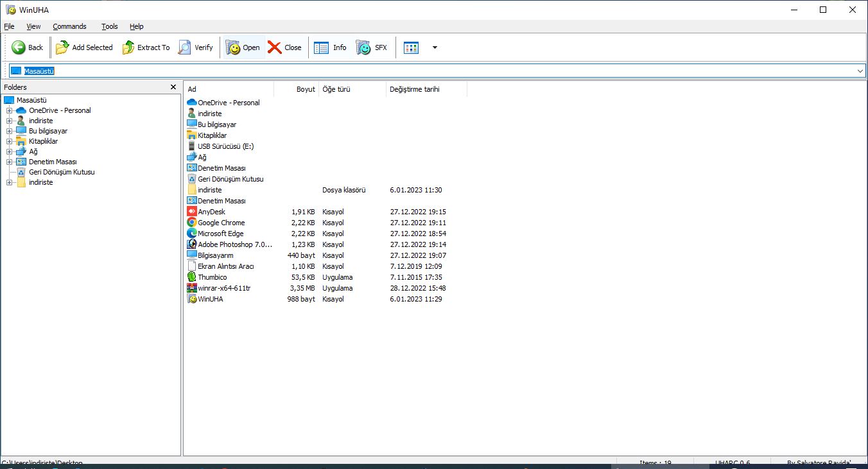Click the Open archive toolbar button

point(244,47)
